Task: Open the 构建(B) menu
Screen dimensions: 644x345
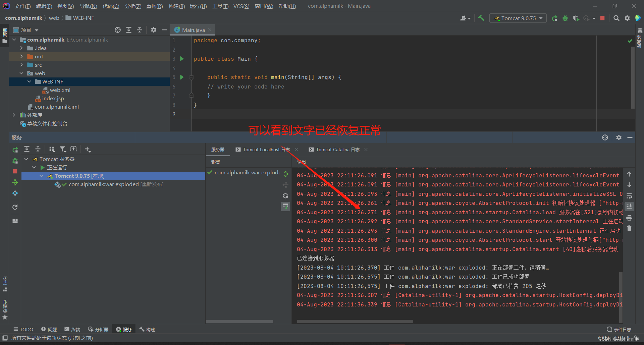Action: coord(176,6)
